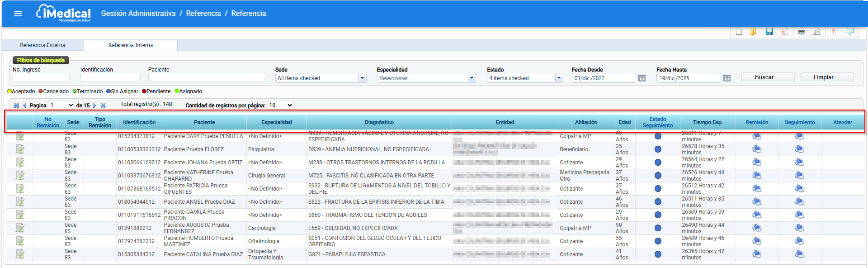This screenshot has height=268, width=868.
Task: Click the Limpiar button
Action: (x=827, y=77)
